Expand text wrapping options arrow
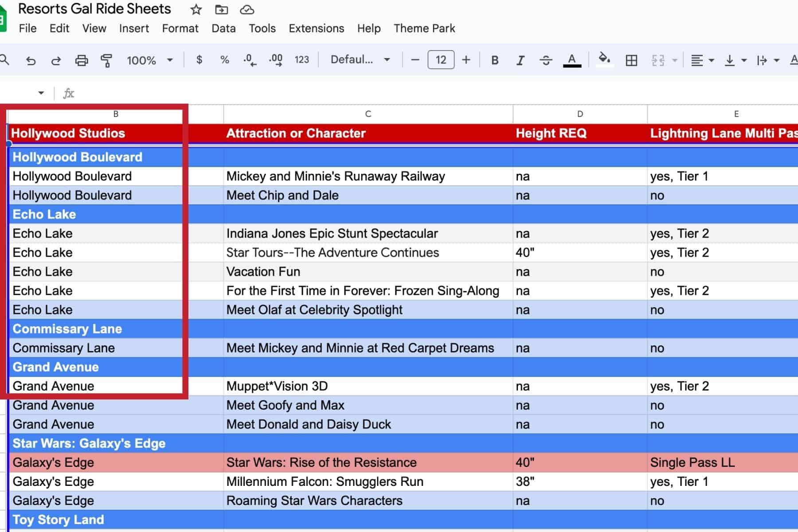 [x=776, y=60]
